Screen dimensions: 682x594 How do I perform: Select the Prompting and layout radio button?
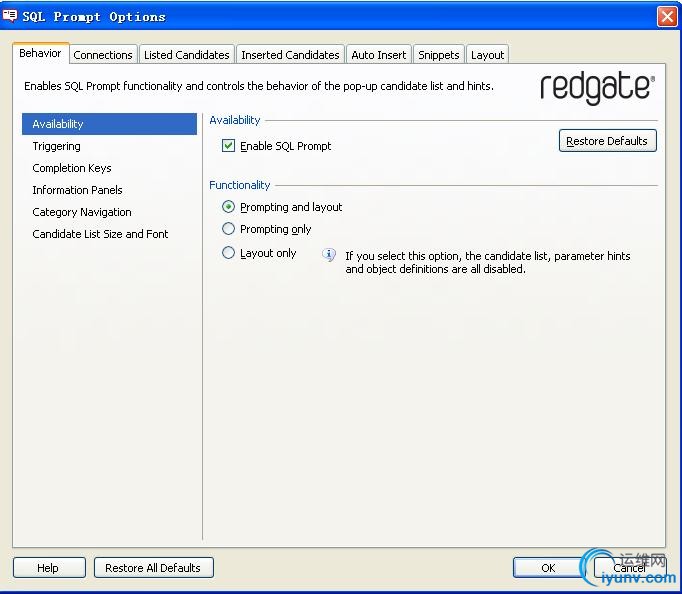pyautogui.click(x=228, y=207)
